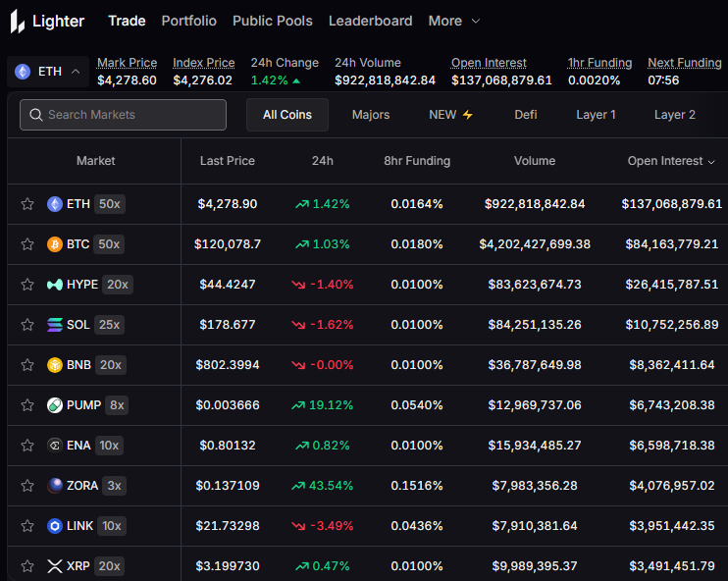Screen dimensions: 728x581
Task: Focus the Search Markets field
Action: (x=123, y=115)
